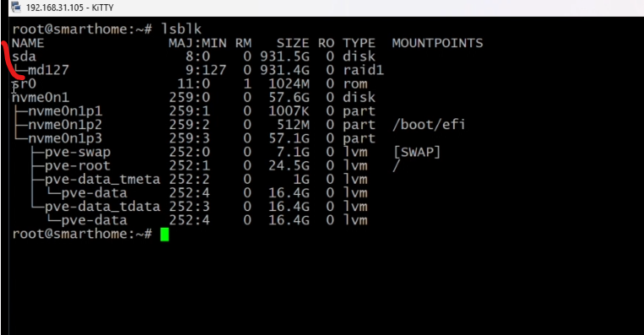The image size is (644, 335).
Task: Click the RM column header
Action: pos(243,43)
